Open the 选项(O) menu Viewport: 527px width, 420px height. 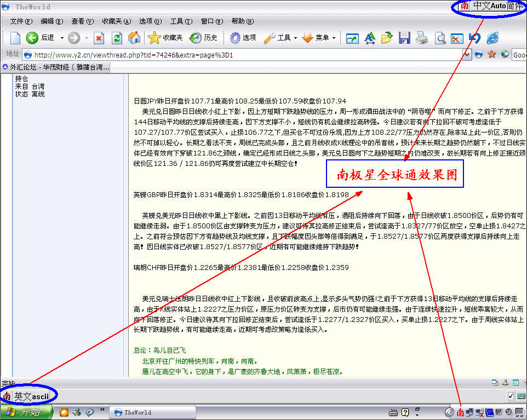coord(151,21)
